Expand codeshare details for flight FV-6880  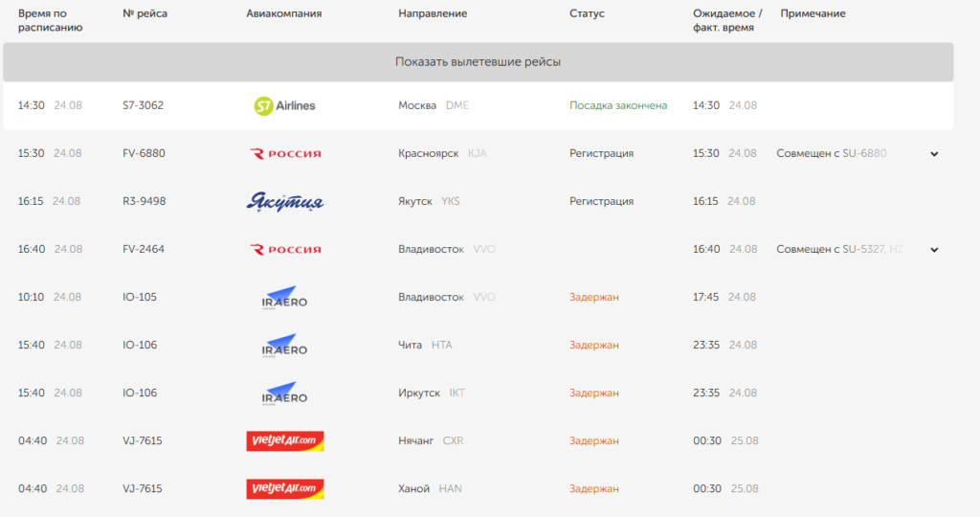934,154
